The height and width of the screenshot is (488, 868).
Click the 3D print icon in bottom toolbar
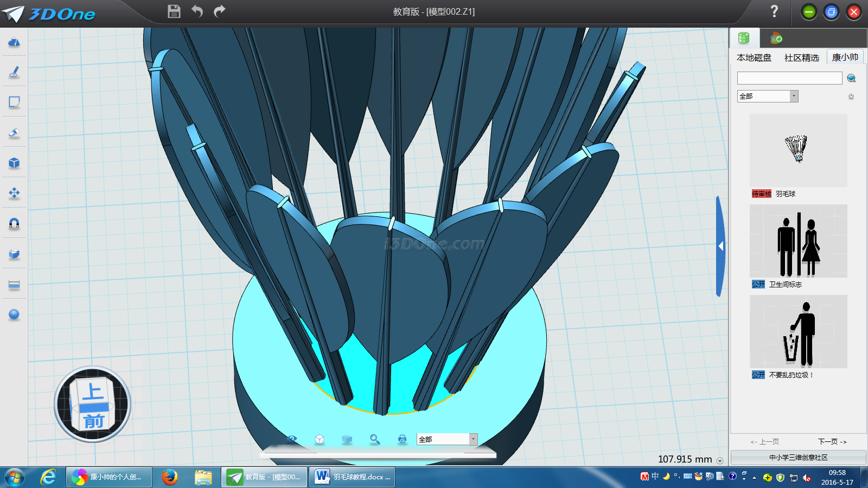pos(402,439)
